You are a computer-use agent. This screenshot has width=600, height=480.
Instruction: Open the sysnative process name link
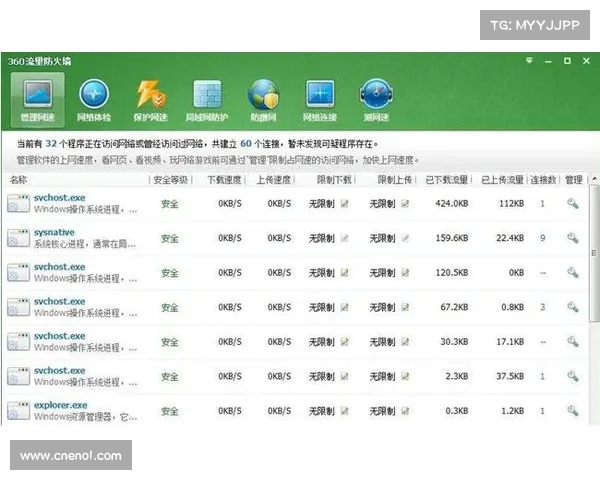[54, 232]
